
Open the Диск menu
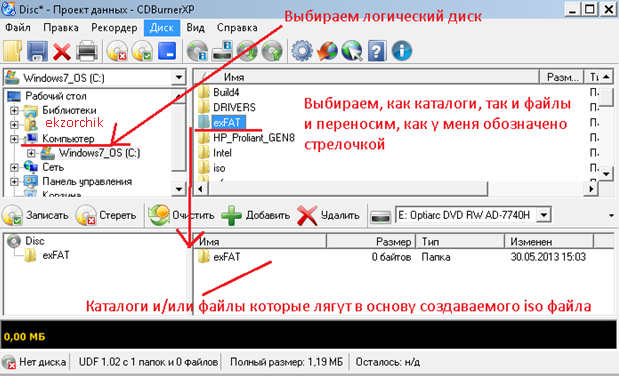click(162, 28)
